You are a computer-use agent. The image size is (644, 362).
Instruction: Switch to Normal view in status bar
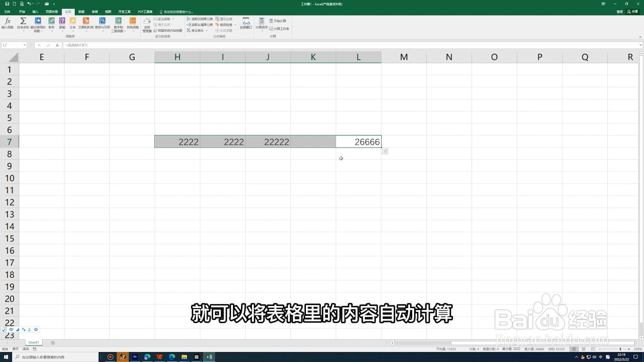click(574, 349)
